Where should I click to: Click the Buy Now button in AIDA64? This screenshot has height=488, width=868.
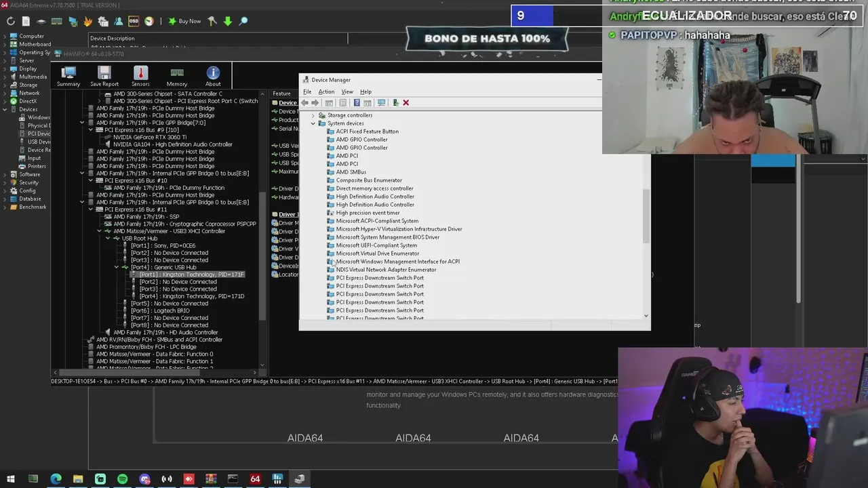(184, 21)
